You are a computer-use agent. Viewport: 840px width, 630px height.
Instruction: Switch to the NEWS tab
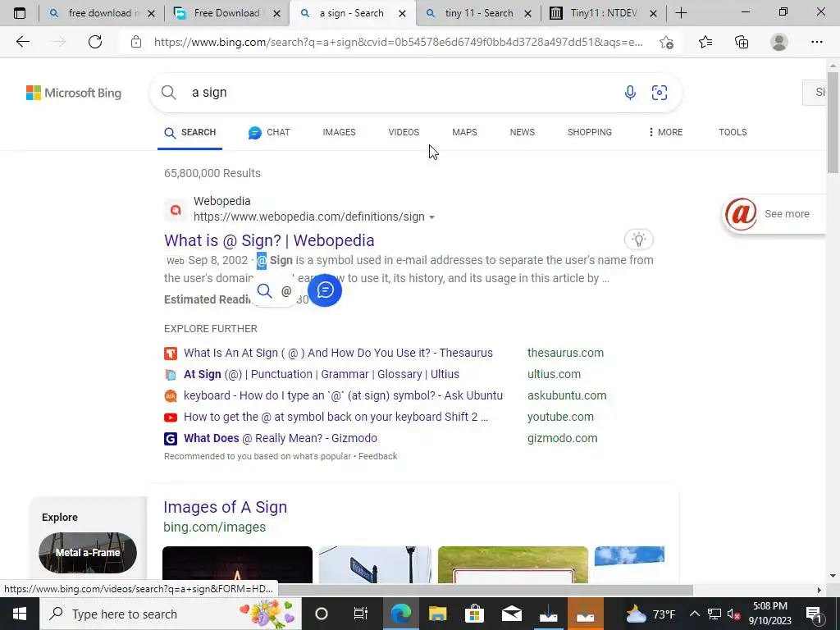[x=523, y=132]
